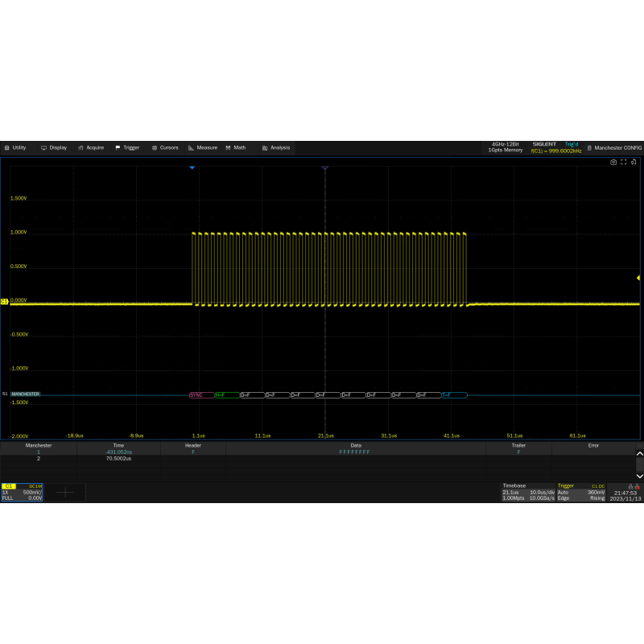Image resolution: width=644 pixels, height=644 pixels.
Task: Click the yellow trigger level arrow on right edge
Action: [x=638, y=278]
